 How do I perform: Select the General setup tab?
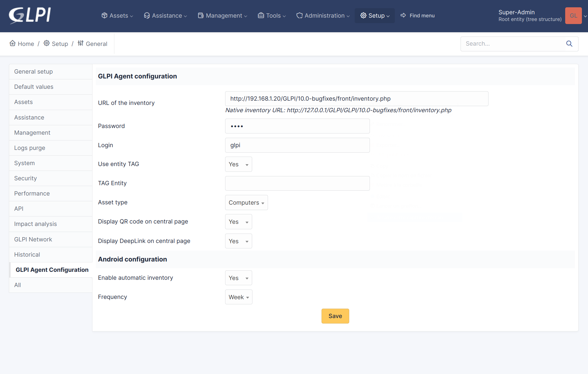pyautogui.click(x=50, y=72)
